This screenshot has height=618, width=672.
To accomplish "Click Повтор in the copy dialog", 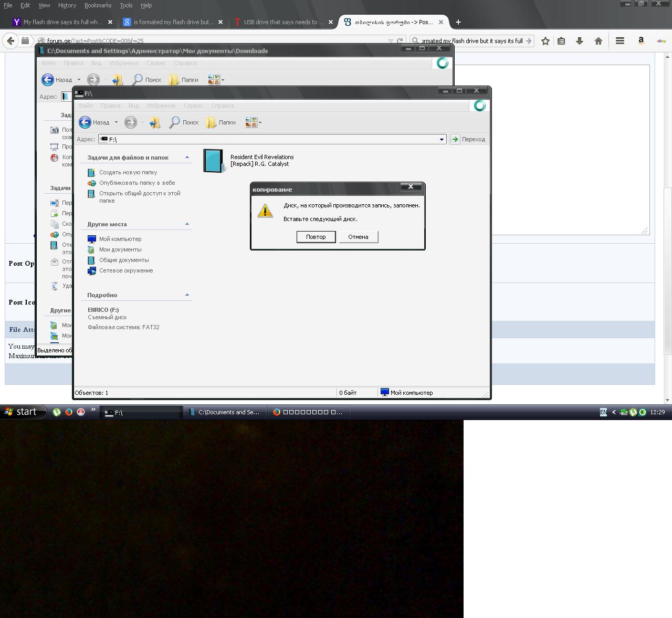I will click(316, 237).
